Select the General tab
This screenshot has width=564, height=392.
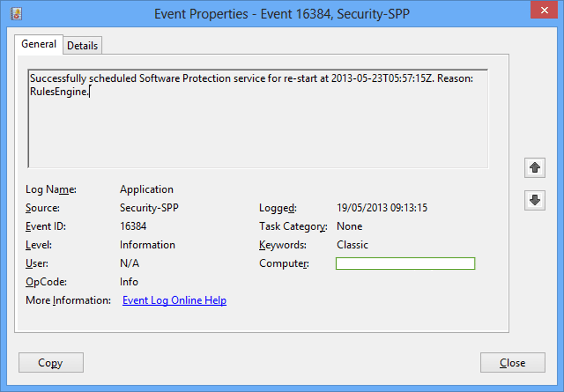click(x=38, y=43)
